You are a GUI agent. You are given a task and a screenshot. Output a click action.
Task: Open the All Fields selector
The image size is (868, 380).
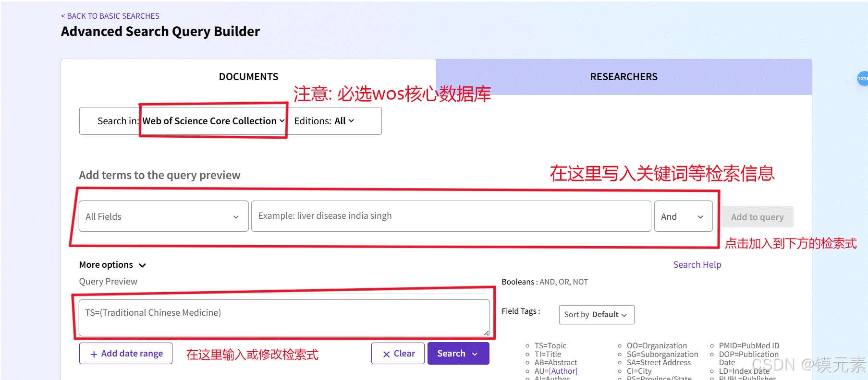coord(163,216)
